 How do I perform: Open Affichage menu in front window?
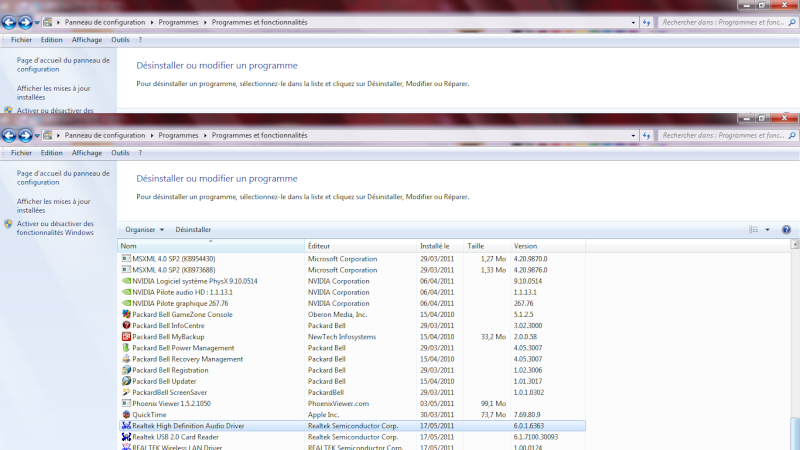tap(87, 153)
